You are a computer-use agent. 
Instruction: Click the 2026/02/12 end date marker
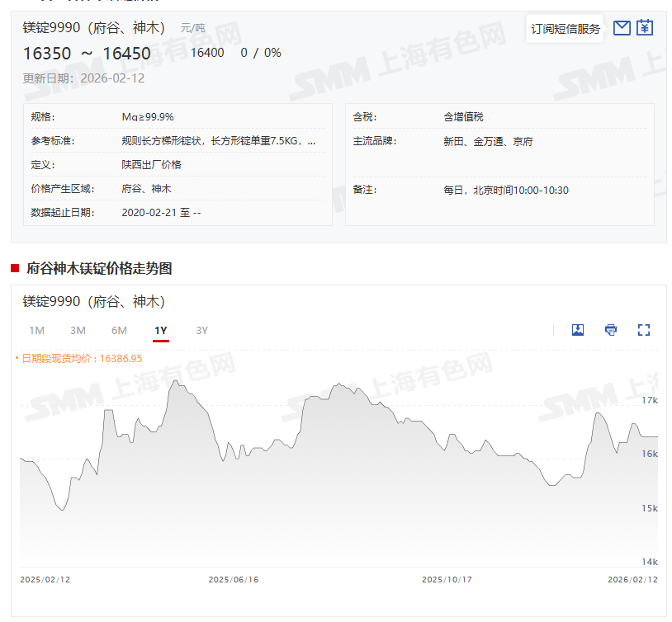632,580
